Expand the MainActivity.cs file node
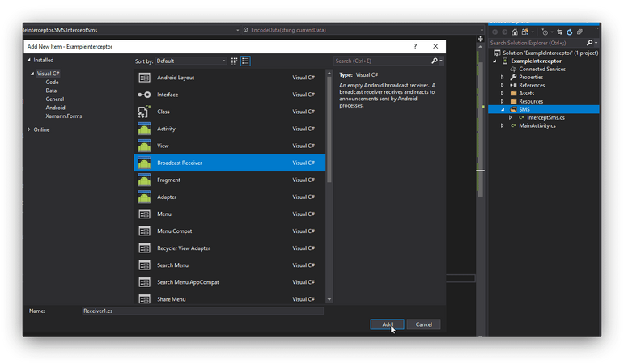Image resolution: width=624 pixels, height=364 pixels. [503, 125]
